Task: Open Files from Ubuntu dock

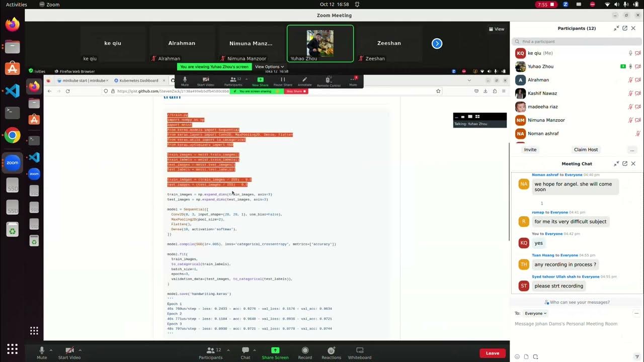Action: click(x=13, y=47)
